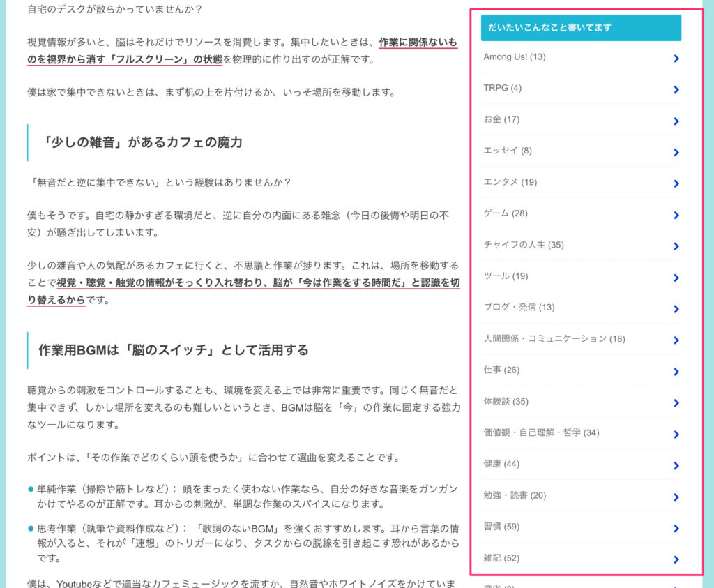Click the blue chevron beside お金

676,121
